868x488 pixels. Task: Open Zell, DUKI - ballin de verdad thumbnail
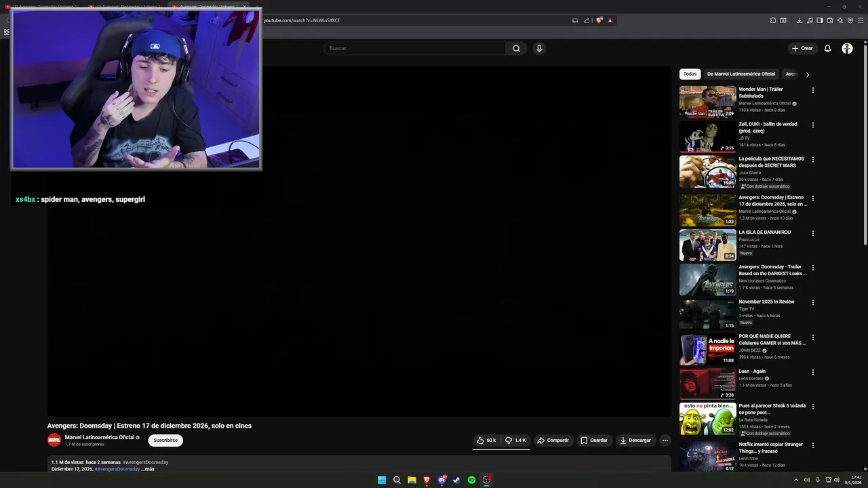tap(708, 137)
